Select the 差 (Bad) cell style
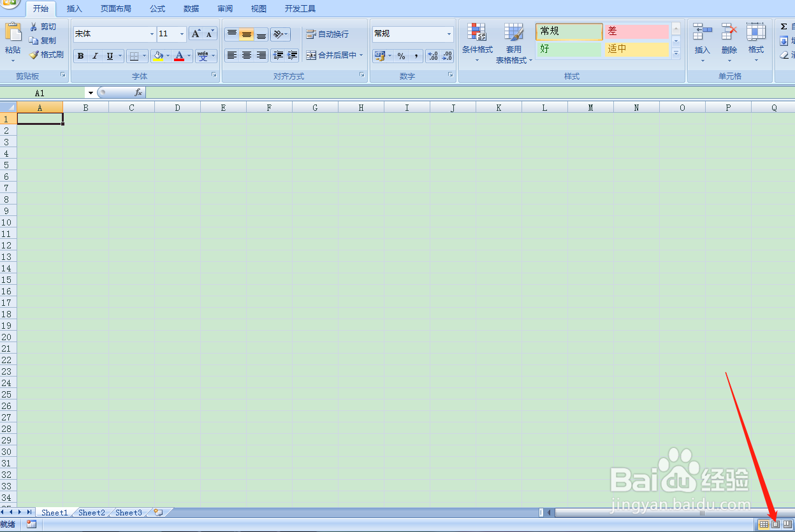This screenshot has height=532, width=795. point(637,32)
